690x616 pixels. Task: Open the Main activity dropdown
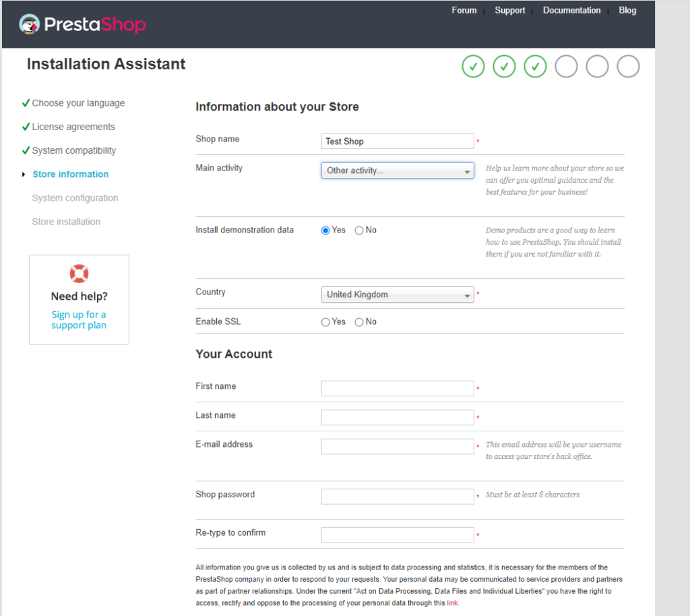click(x=398, y=171)
